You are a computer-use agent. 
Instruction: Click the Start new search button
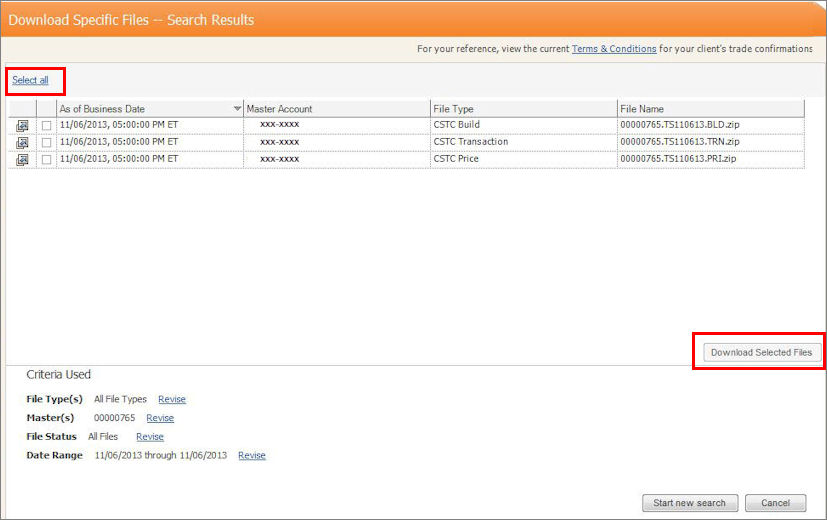point(690,503)
